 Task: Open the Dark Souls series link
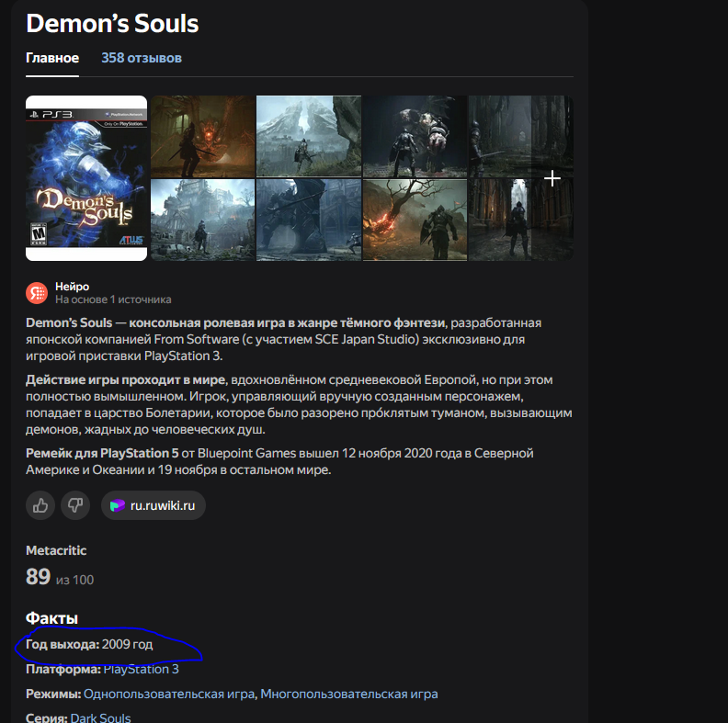(x=100, y=717)
